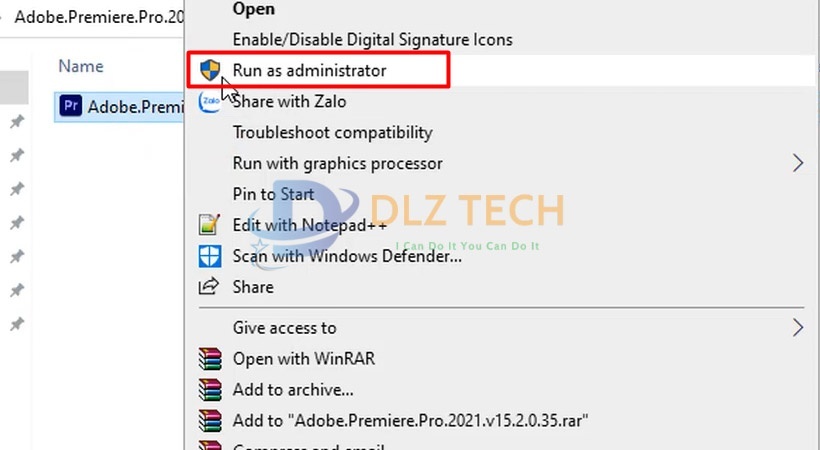Expand the Run with graphics processor submenu arrow
The image size is (820, 450).
click(x=798, y=163)
